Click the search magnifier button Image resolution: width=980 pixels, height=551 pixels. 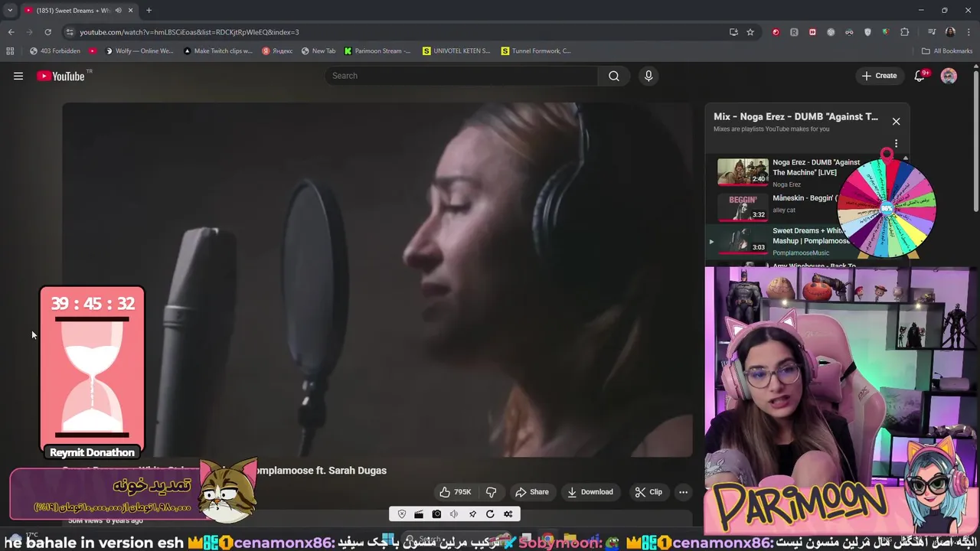[614, 76]
